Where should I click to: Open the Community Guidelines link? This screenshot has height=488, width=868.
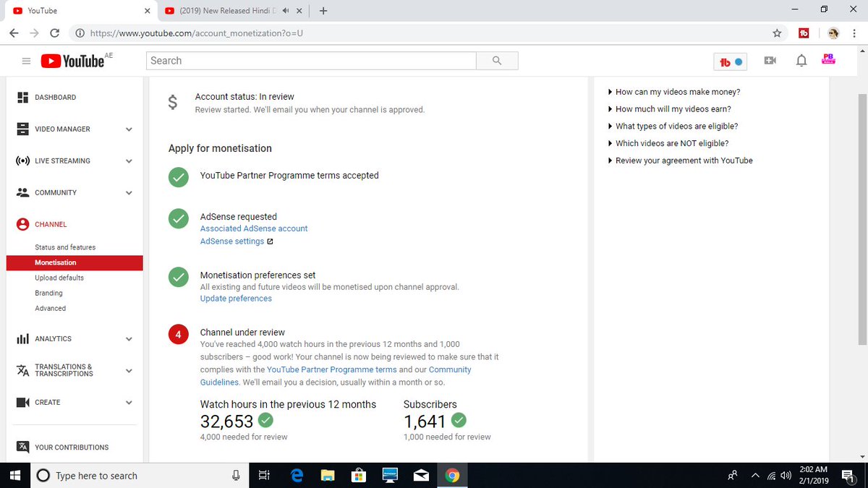(336, 376)
